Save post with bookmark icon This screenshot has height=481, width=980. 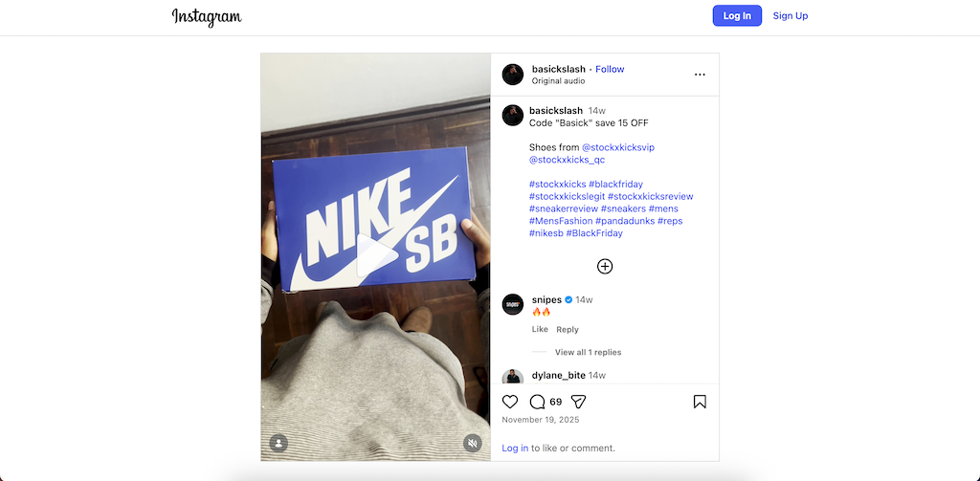(700, 402)
